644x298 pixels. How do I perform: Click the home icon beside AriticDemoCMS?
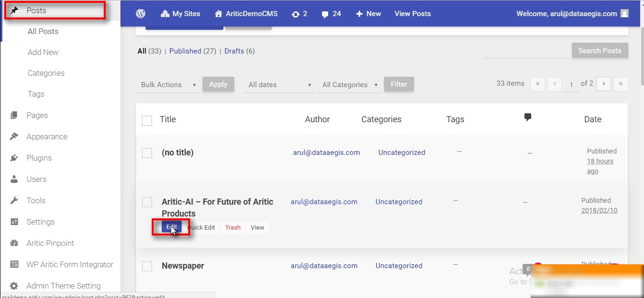point(218,14)
